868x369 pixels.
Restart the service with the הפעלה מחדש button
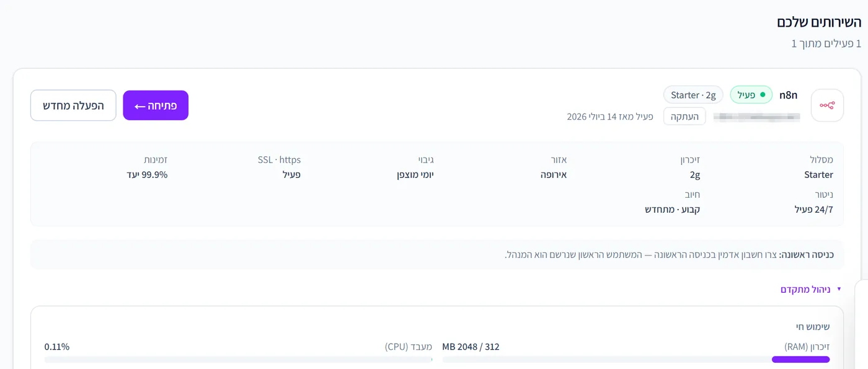(73, 105)
